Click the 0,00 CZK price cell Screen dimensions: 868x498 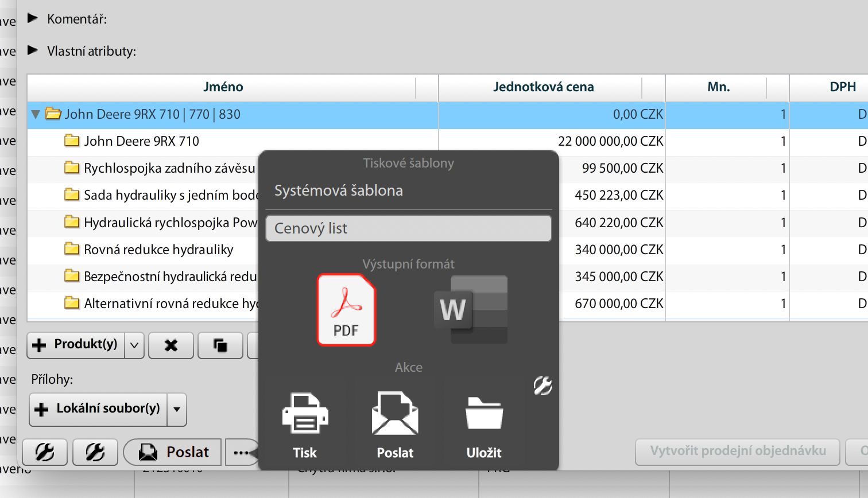[x=638, y=114]
